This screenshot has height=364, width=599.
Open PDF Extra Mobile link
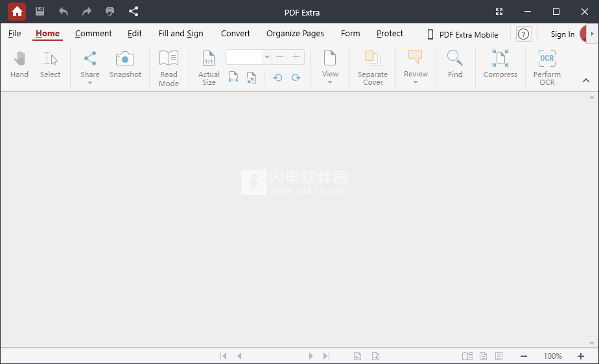462,34
